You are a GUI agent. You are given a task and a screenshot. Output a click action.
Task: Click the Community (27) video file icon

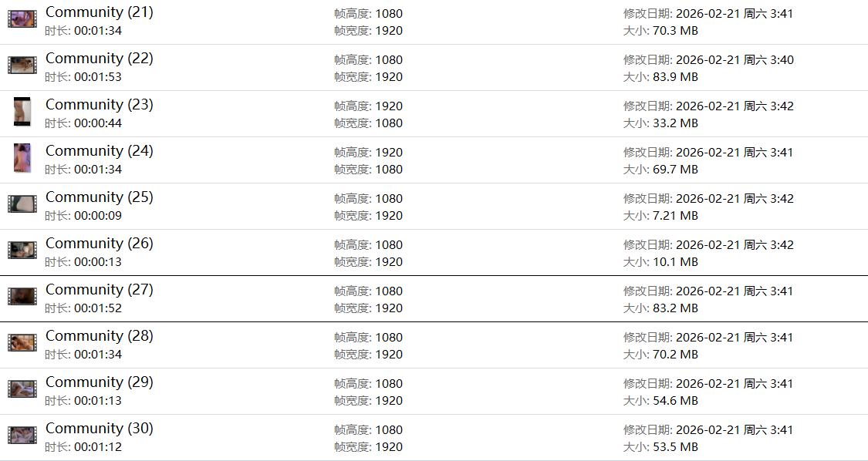click(22, 297)
